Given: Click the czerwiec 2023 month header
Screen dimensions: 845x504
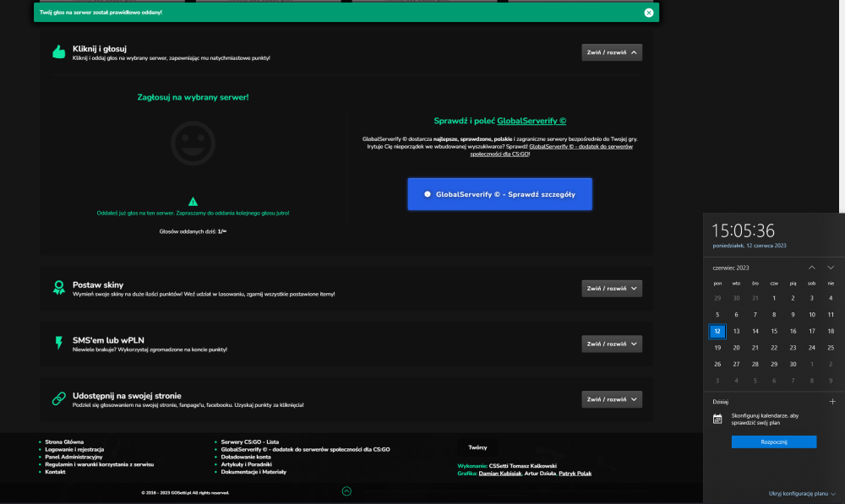Looking at the screenshot, I should 731,268.
